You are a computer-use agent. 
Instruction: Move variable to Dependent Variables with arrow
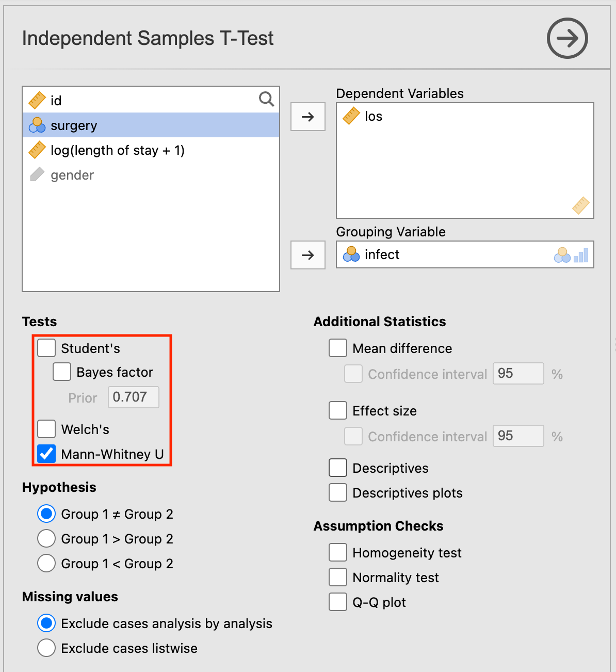tap(308, 117)
